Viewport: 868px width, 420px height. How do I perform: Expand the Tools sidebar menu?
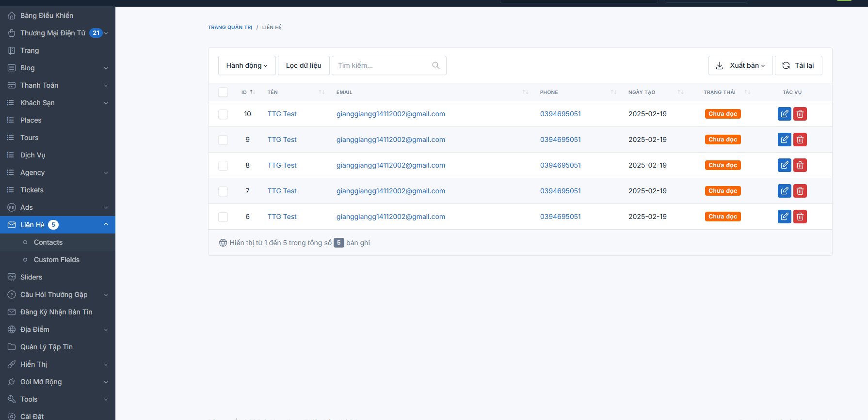click(58, 399)
